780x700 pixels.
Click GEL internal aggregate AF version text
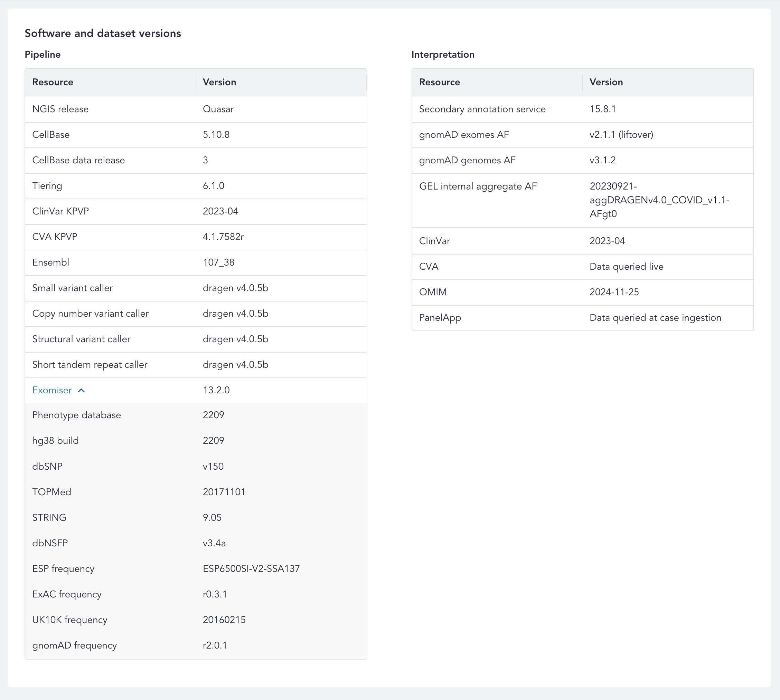click(x=659, y=200)
